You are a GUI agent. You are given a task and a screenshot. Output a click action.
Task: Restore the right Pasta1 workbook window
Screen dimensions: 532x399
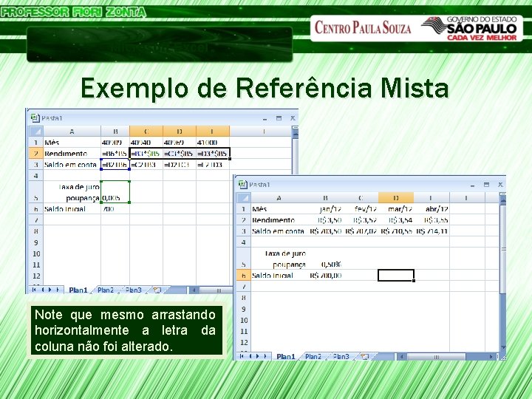[x=486, y=185]
